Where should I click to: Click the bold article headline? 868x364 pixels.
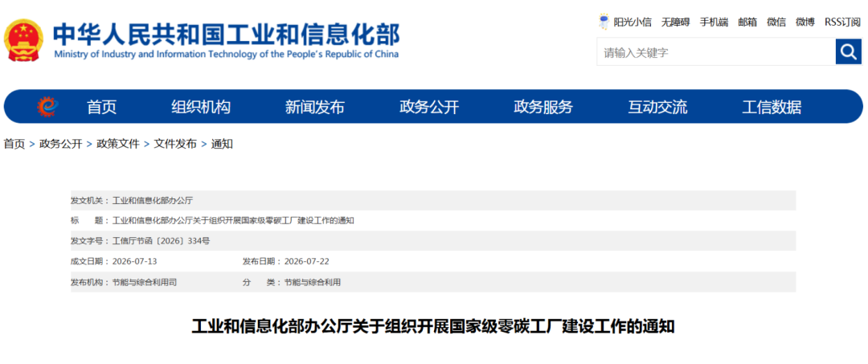(433, 325)
